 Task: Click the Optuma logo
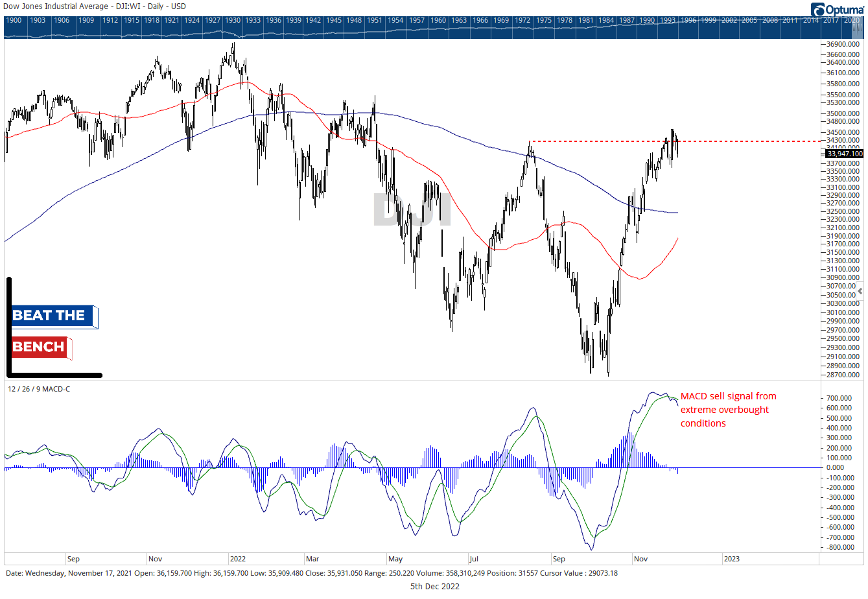[x=838, y=9]
